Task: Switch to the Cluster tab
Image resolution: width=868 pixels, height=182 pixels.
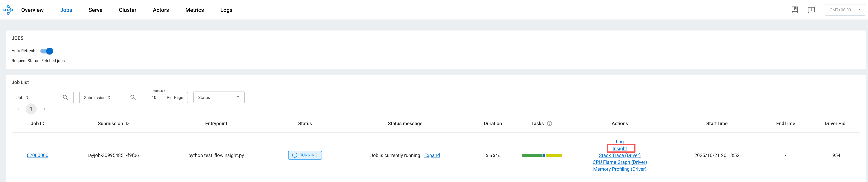Action: [127, 10]
